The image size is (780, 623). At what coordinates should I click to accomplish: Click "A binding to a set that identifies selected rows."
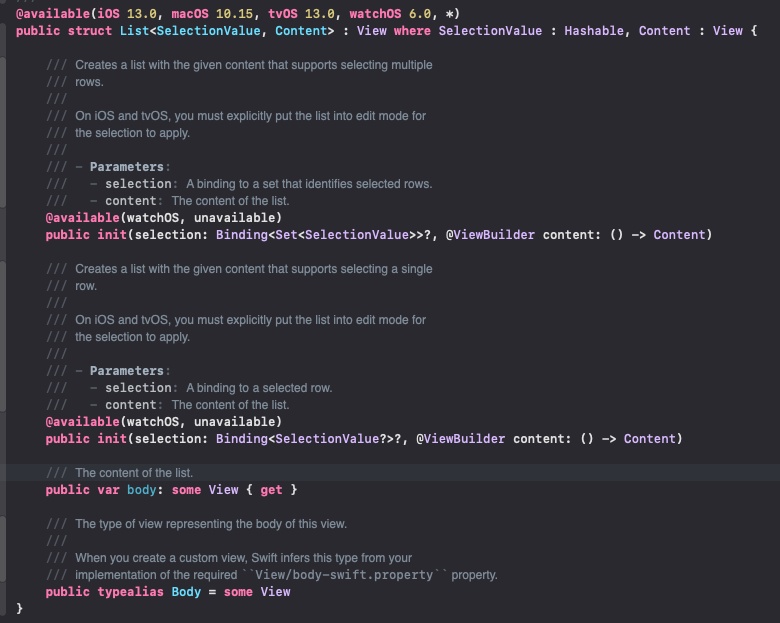click(309, 184)
